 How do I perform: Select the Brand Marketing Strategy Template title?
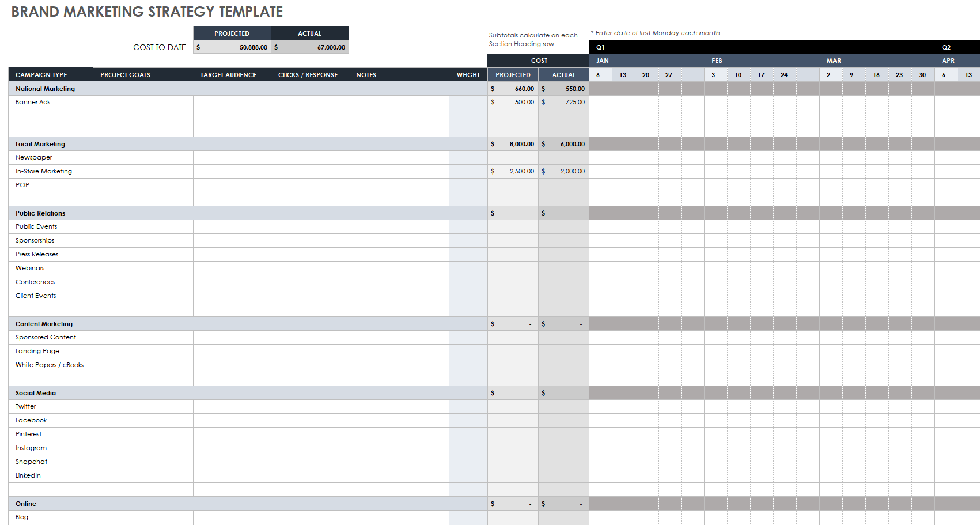coord(147,12)
